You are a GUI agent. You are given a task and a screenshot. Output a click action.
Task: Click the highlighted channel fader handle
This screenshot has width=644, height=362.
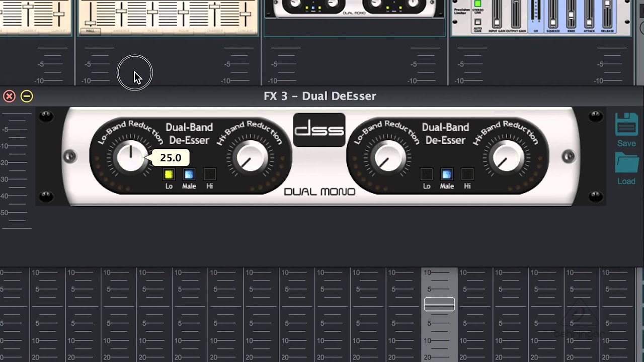(x=439, y=304)
